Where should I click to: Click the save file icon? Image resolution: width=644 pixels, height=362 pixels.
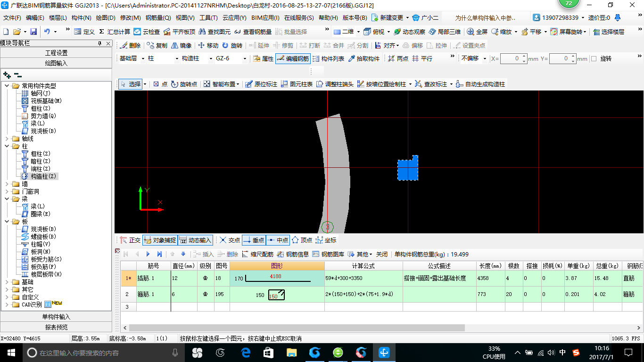coord(33,32)
